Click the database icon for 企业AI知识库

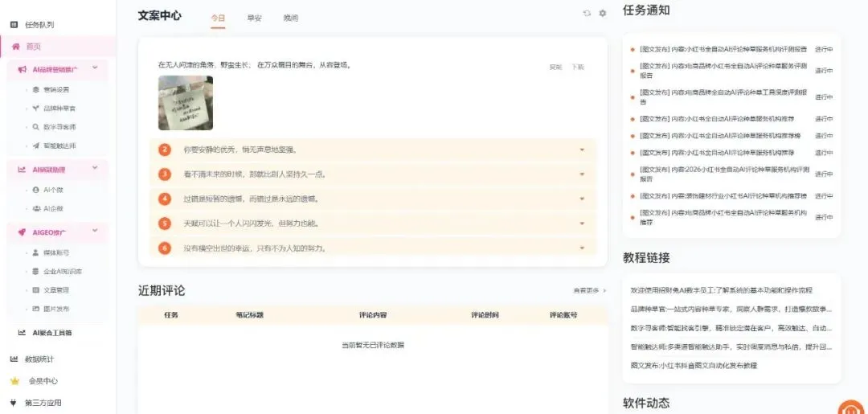(x=36, y=272)
